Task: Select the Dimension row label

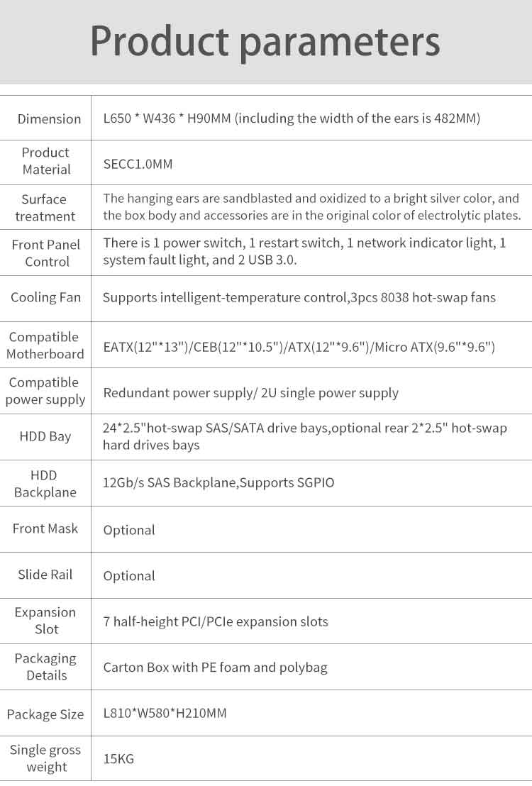Action: click(49, 118)
